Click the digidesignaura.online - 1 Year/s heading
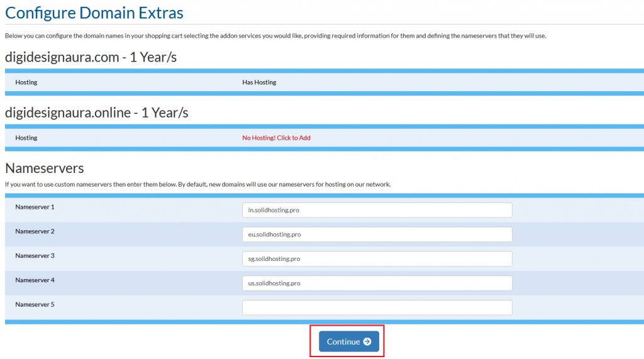644x359 pixels. (x=96, y=113)
